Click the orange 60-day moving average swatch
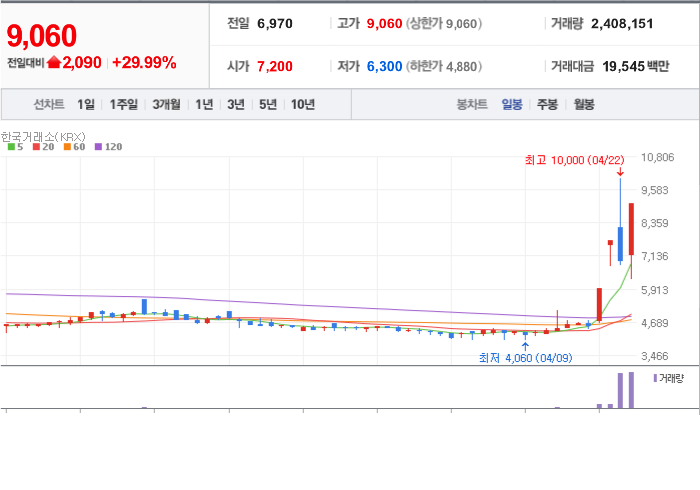 67,147
